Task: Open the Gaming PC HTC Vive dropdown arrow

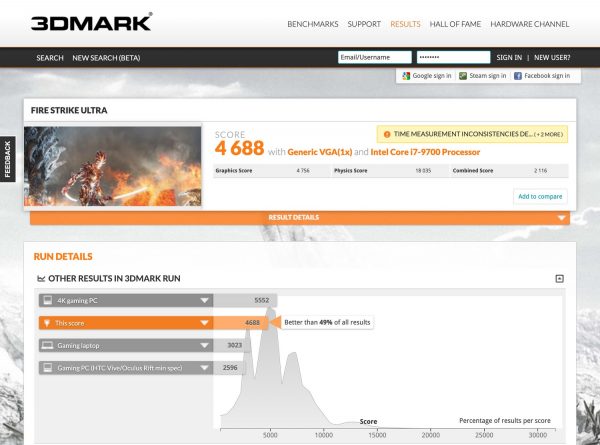Action: point(204,368)
